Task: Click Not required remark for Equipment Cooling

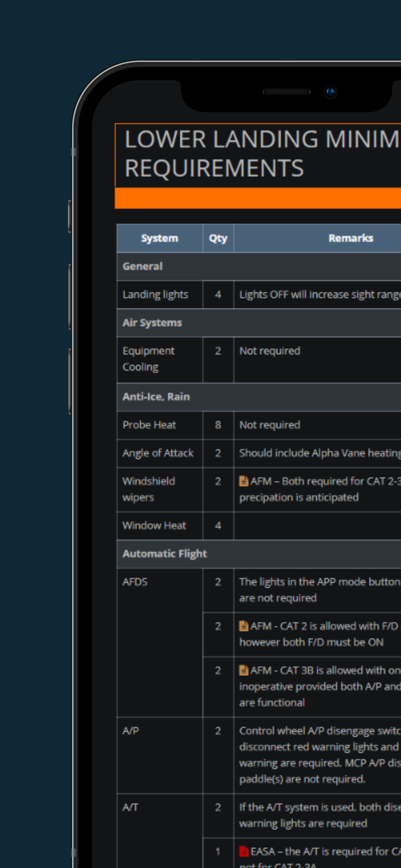Action: 270,351
